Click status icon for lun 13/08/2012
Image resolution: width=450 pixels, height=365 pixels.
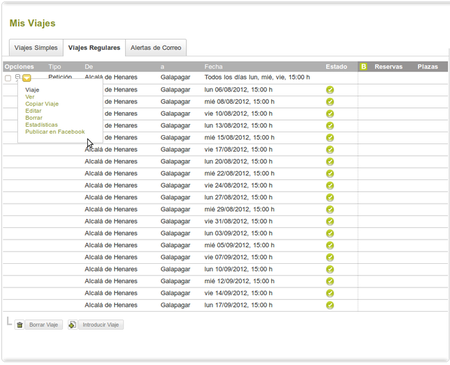330,126
